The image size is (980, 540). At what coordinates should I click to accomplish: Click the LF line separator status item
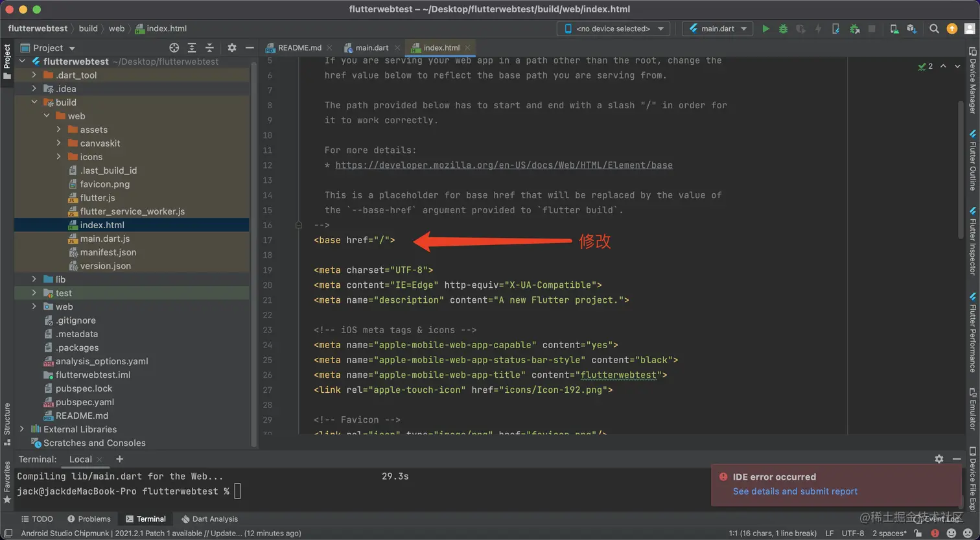click(829, 534)
